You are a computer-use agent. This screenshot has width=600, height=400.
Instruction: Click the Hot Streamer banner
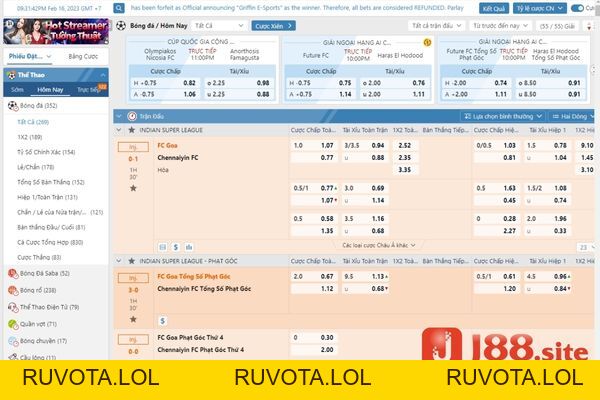point(56,31)
